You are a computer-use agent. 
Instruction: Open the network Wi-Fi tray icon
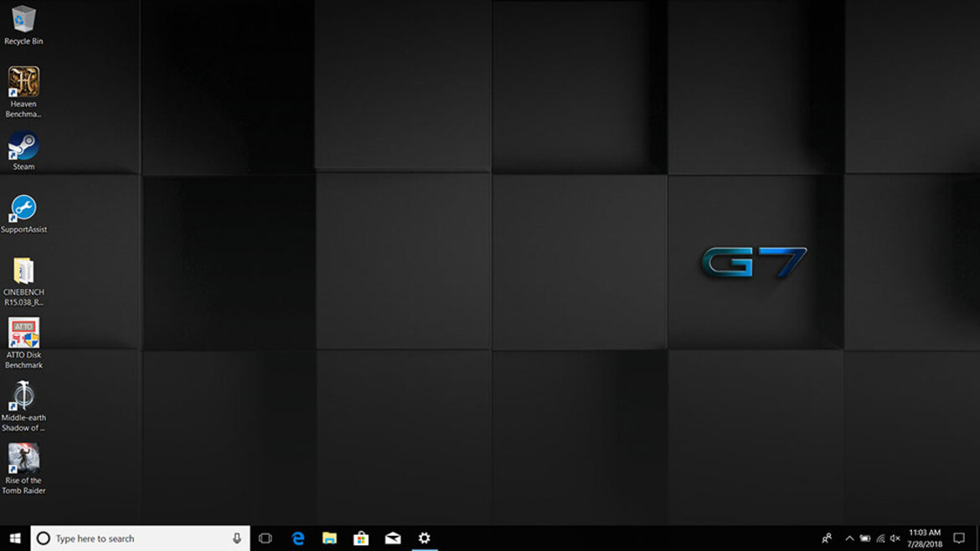[880, 538]
